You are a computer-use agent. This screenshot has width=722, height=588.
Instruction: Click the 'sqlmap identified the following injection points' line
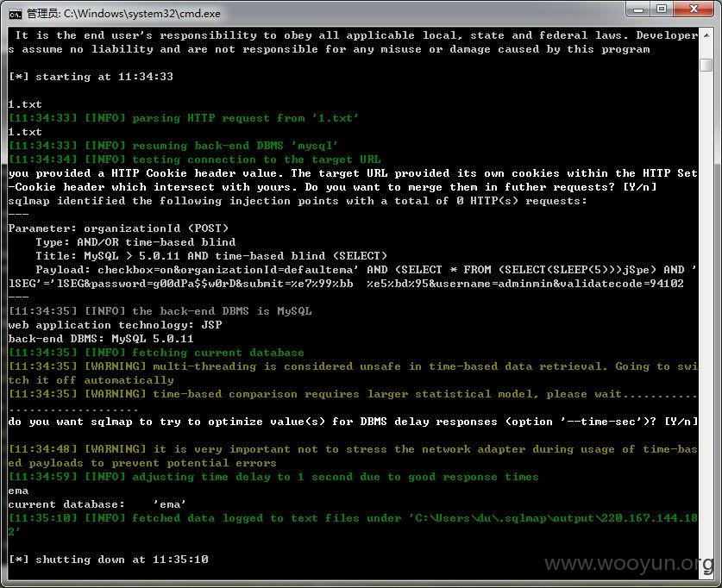[298, 201]
